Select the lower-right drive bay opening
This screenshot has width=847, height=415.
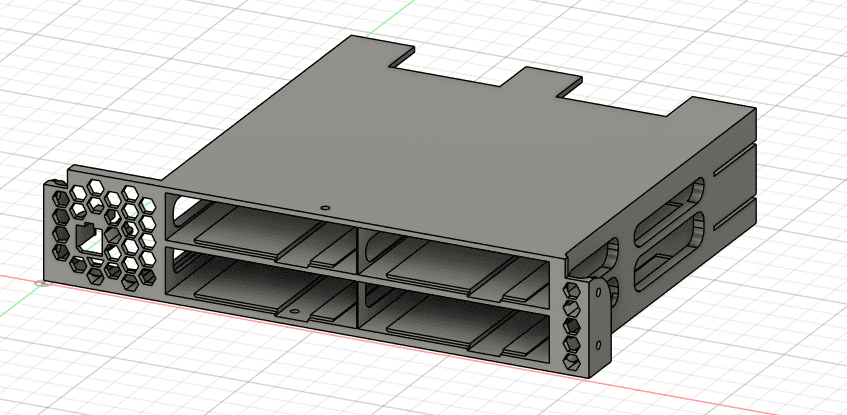[x=456, y=323]
